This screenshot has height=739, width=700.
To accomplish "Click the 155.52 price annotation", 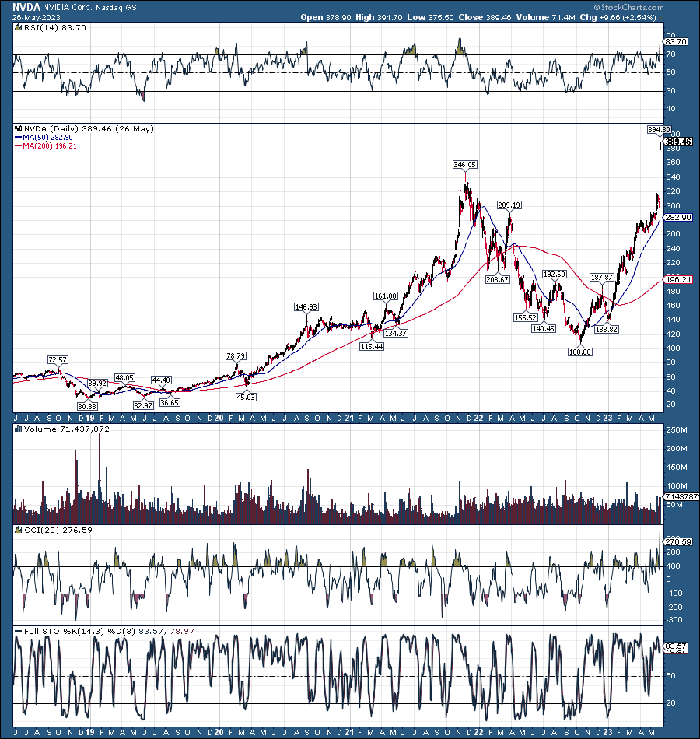I will (x=526, y=317).
